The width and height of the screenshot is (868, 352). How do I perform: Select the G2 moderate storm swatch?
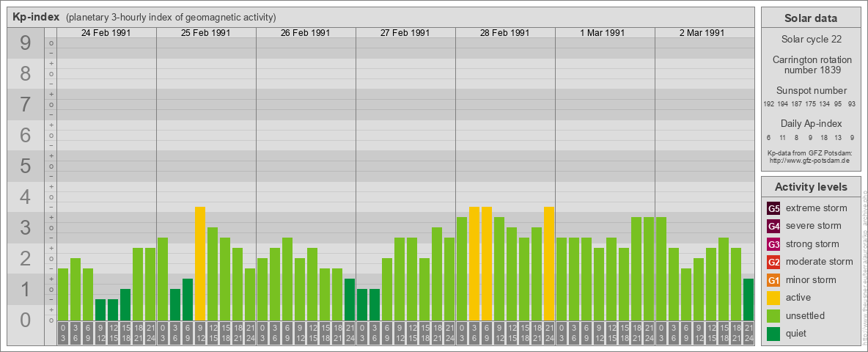773,262
